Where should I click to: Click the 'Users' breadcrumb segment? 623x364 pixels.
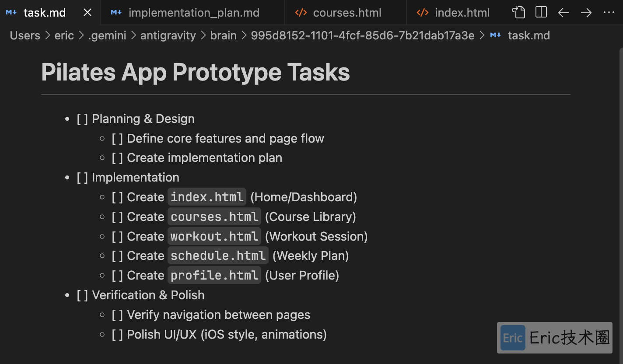[x=25, y=35]
